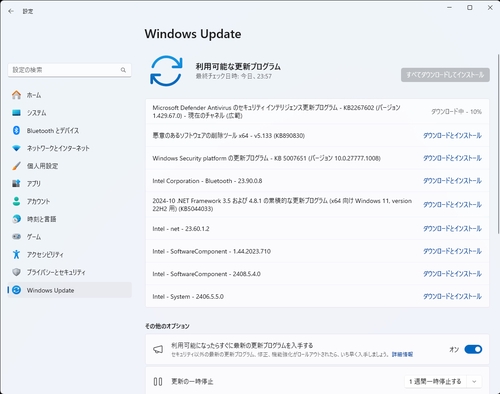Click the 最終チェック日時 今日 23:57 text
Screen dimensions: 500x394
click(x=234, y=76)
